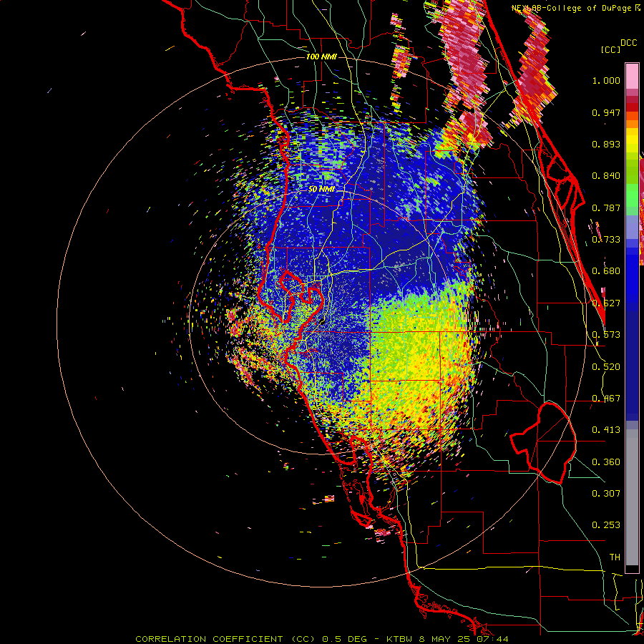Select the 0.947 scale value
Viewport: 644px width, 644px height.
(x=606, y=112)
